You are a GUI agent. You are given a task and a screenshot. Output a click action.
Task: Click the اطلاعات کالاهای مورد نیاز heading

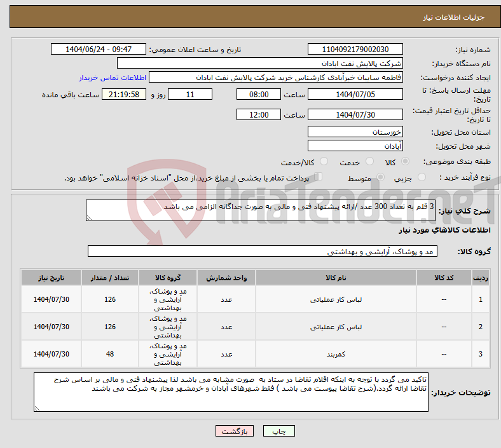444,230
